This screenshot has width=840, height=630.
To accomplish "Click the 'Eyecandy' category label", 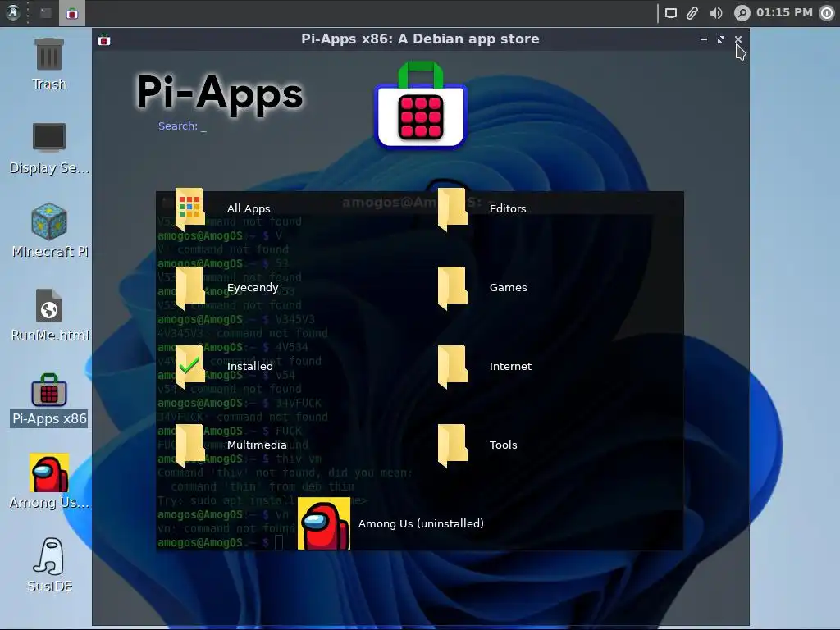I will pyautogui.click(x=253, y=288).
